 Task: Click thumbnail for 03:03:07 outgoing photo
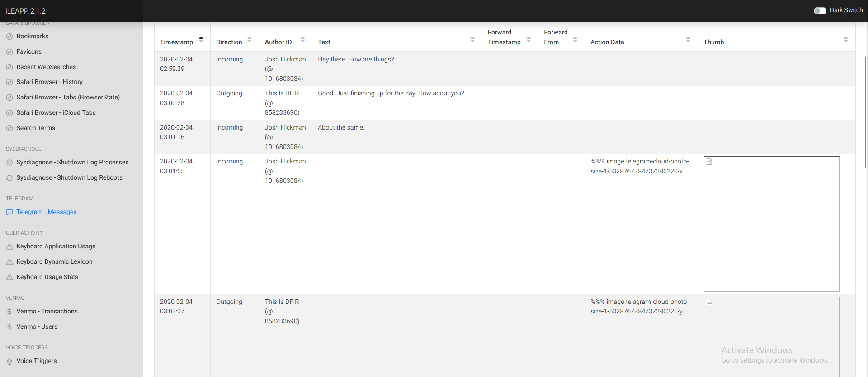771,337
